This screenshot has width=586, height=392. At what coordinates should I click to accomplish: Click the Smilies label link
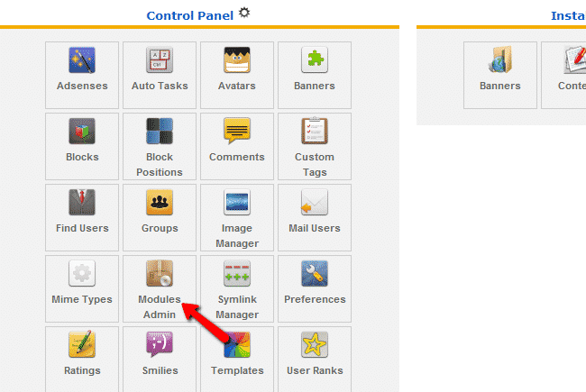tap(160, 370)
